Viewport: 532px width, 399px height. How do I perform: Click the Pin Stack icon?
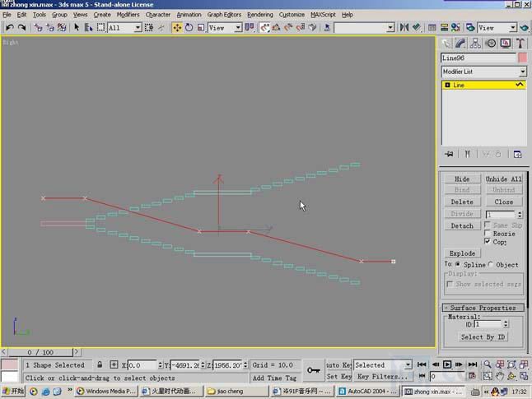pyautogui.click(x=449, y=154)
